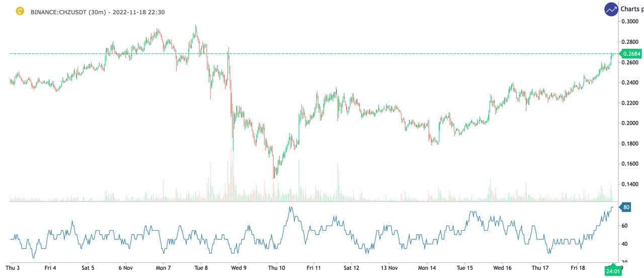Image resolution: width=644 pixels, height=278 pixels.
Task: Click the 0.1400 price axis label
Action: pos(630,185)
